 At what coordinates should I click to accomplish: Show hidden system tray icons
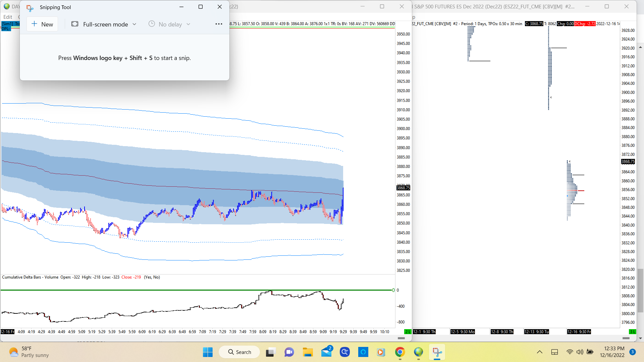pyautogui.click(x=540, y=352)
